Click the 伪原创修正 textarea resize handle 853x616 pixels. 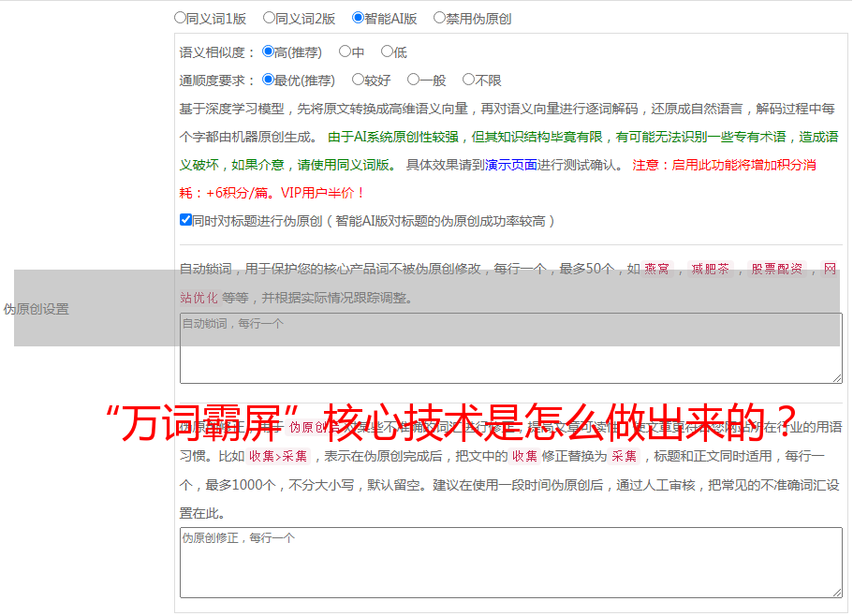tap(837, 592)
